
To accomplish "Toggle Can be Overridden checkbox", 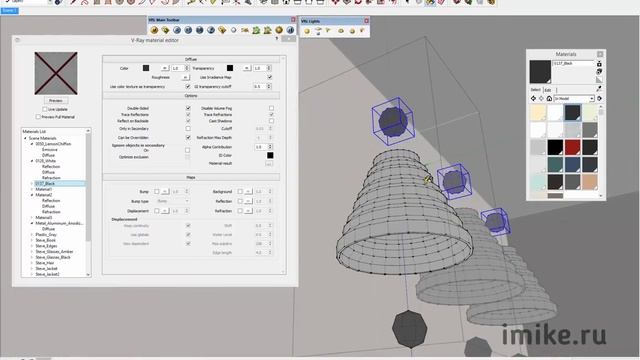I will tap(188, 138).
